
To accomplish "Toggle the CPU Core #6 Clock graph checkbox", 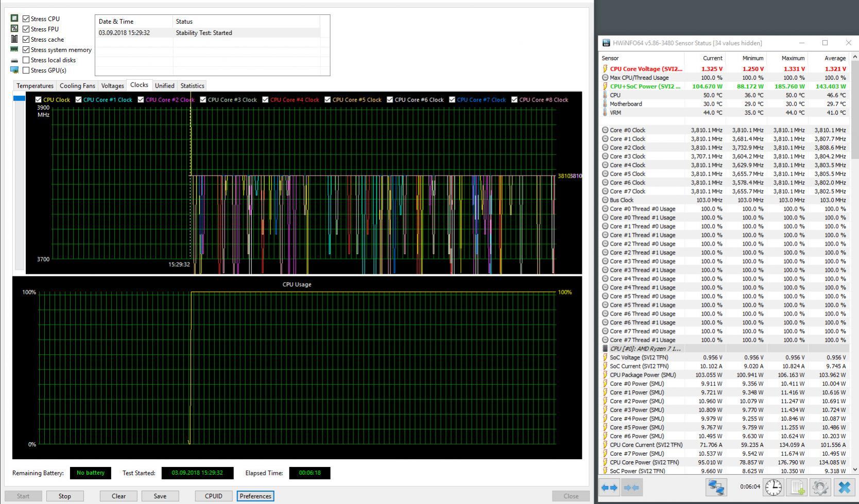I will click(390, 99).
